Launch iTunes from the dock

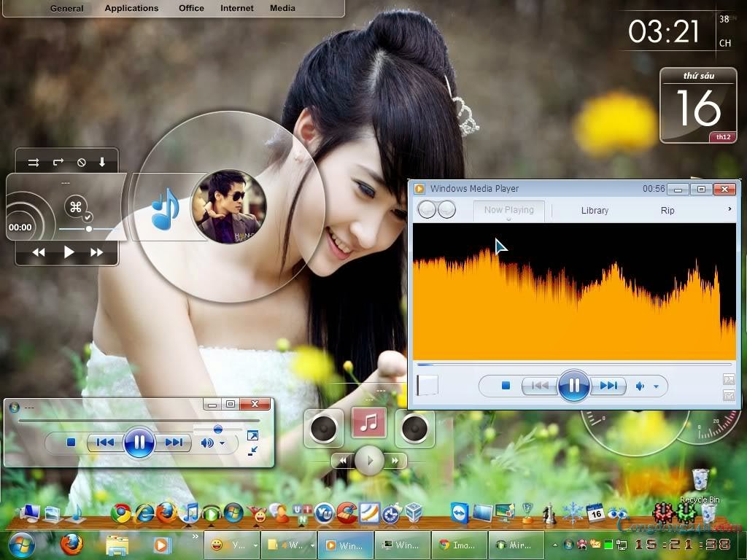(x=190, y=513)
